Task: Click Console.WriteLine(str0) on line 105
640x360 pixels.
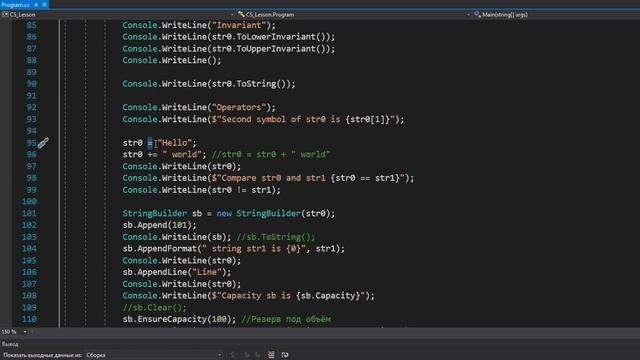Action: coord(182,260)
